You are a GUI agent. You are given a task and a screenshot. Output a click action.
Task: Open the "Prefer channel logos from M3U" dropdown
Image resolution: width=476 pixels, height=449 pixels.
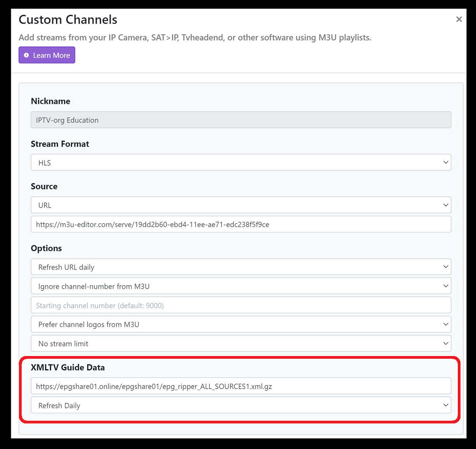pyautogui.click(x=240, y=324)
